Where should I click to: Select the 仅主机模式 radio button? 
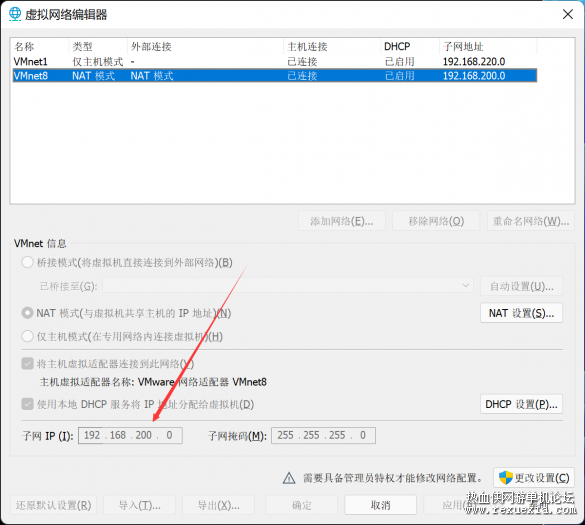coord(27,336)
